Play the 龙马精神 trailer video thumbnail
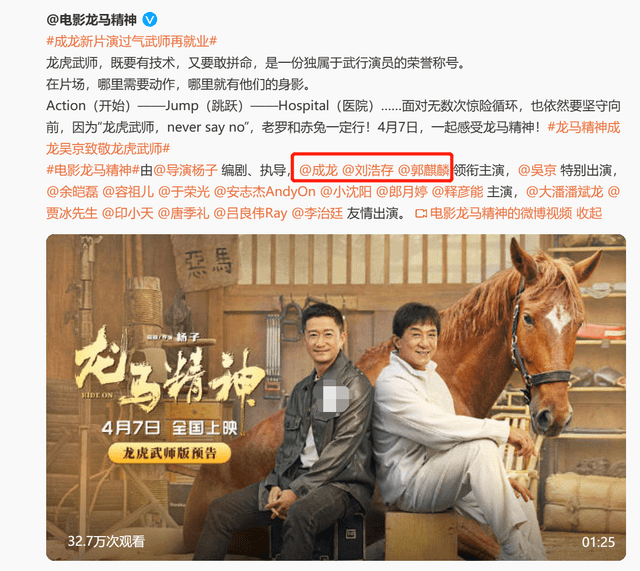The image size is (640, 571). [x=336, y=397]
